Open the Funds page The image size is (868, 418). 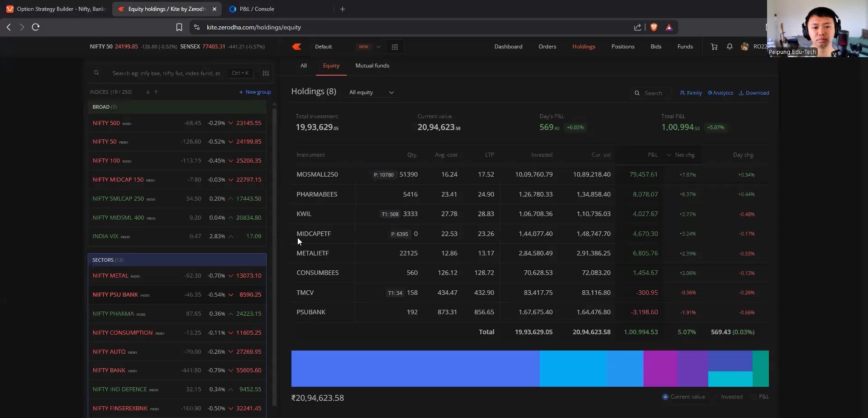685,47
